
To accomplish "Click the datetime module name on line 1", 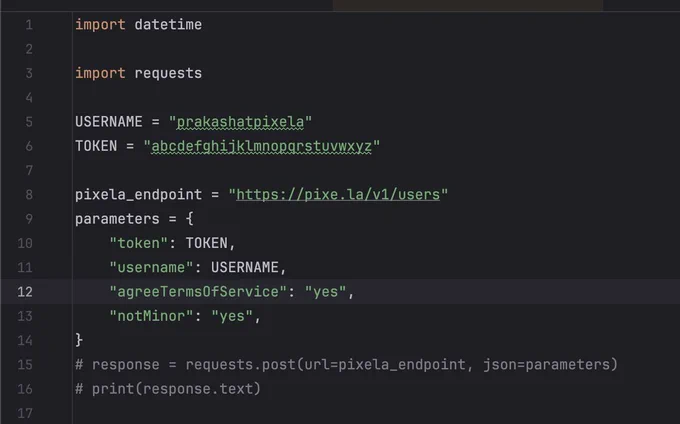I will point(168,25).
